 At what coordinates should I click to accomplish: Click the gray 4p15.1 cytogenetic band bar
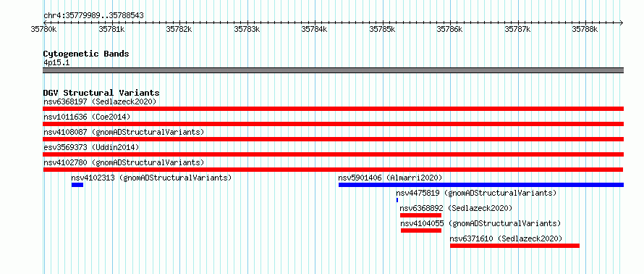pos(334,70)
